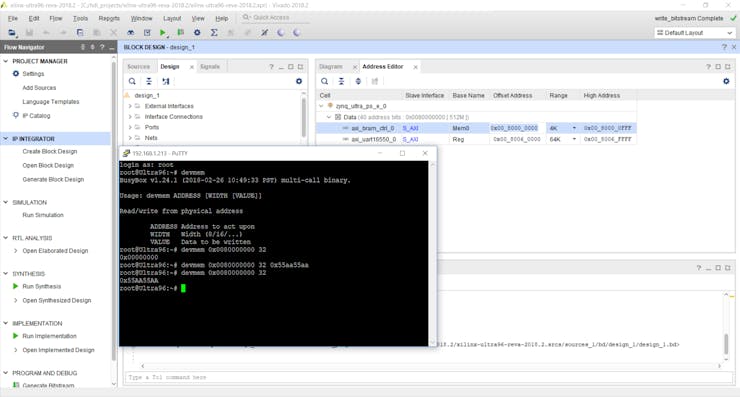This screenshot has height=397, width=740.
Task: Click help question mark in Flow Navigator header
Action: tap(102, 47)
